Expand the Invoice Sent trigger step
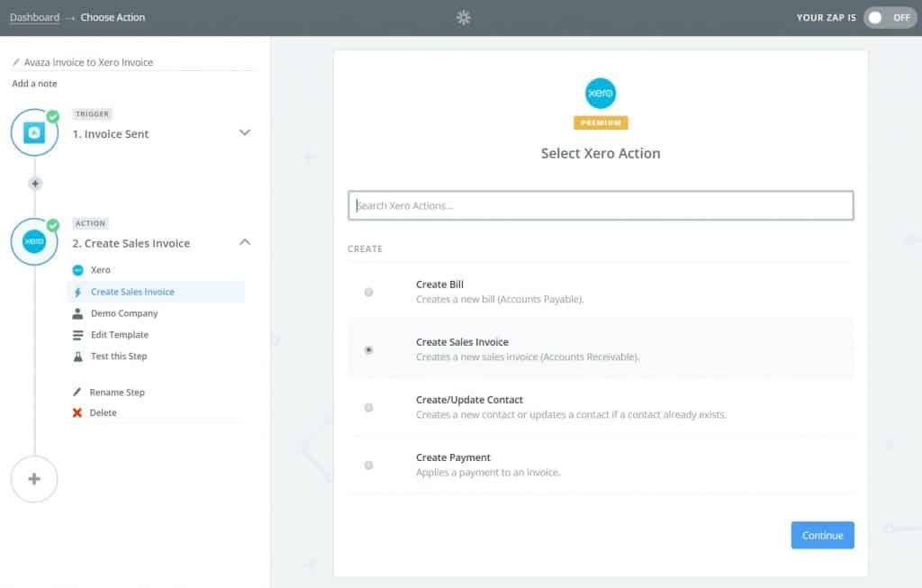Viewport: 922px width, 588px height. click(x=244, y=133)
